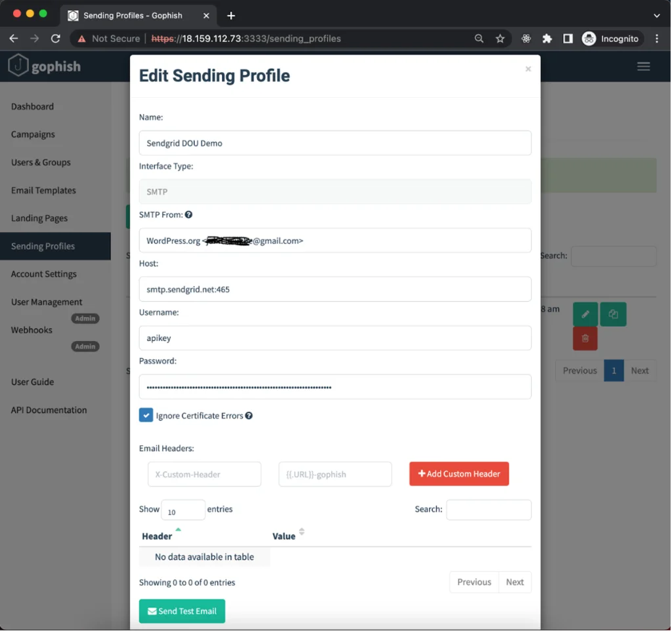This screenshot has width=672, height=631.
Task: Open the React developer tools extension icon
Action: [x=526, y=39]
